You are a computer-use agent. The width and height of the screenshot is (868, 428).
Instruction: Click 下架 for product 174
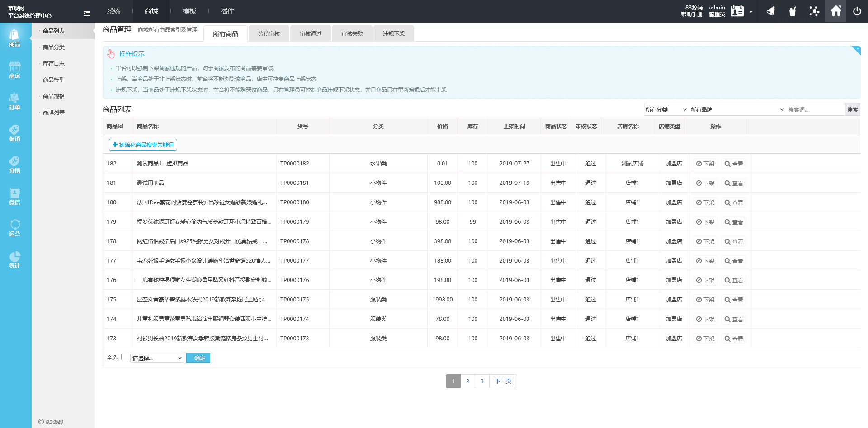coord(705,319)
